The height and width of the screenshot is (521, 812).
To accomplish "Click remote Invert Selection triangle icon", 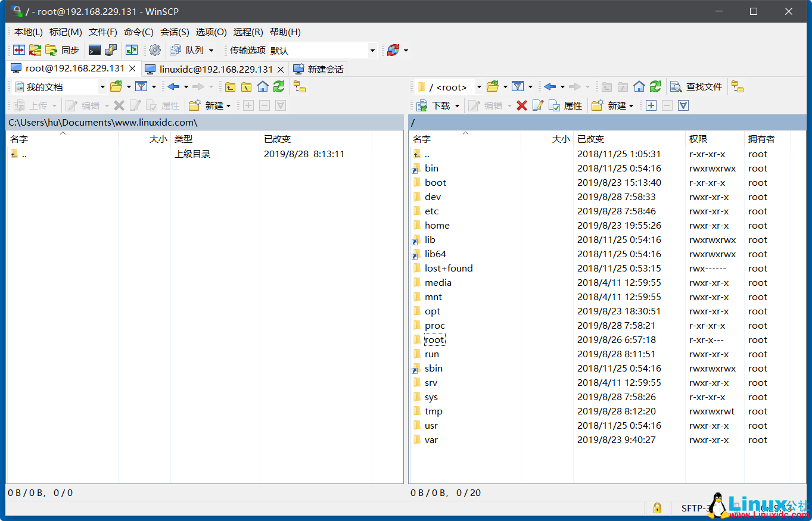I will tap(683, 105).
